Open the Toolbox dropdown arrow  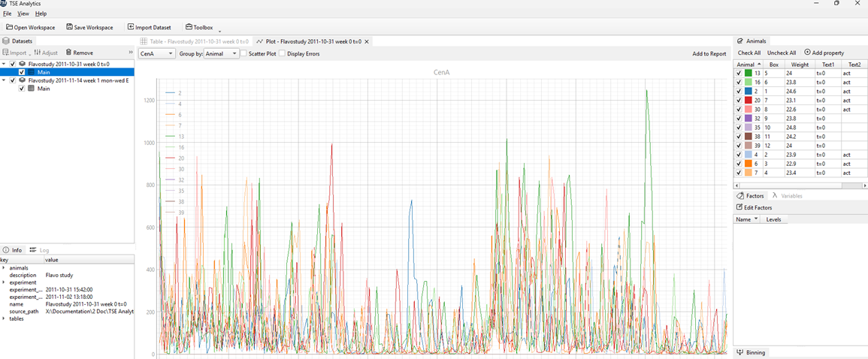(219, 31)
